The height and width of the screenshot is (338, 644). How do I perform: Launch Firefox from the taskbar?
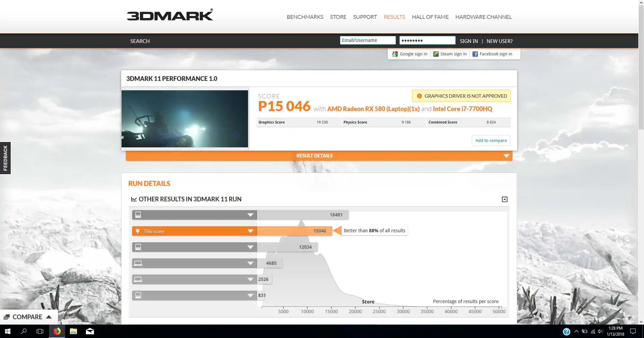pyautogui.click(x=57, y=331)
